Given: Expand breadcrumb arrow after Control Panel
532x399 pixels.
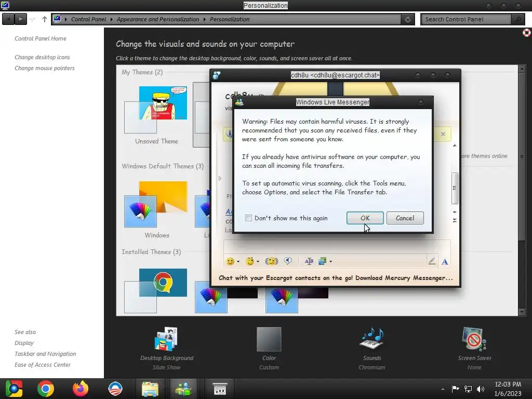Looking at the screenshot, I should (x=111, y=19).
